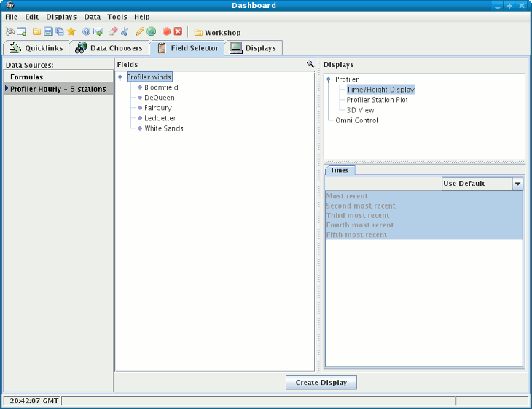
Task: Select Formulas in Data Sources list
Action: coord(26,77)
